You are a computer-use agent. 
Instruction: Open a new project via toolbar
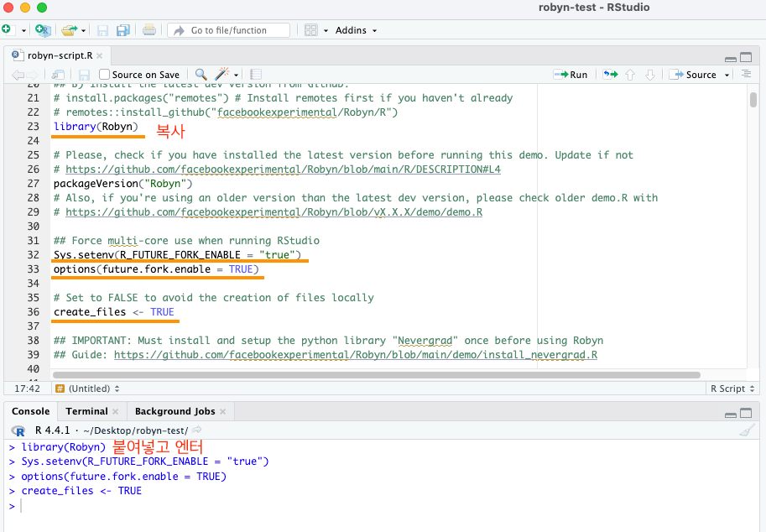click(x=43, y=29)
